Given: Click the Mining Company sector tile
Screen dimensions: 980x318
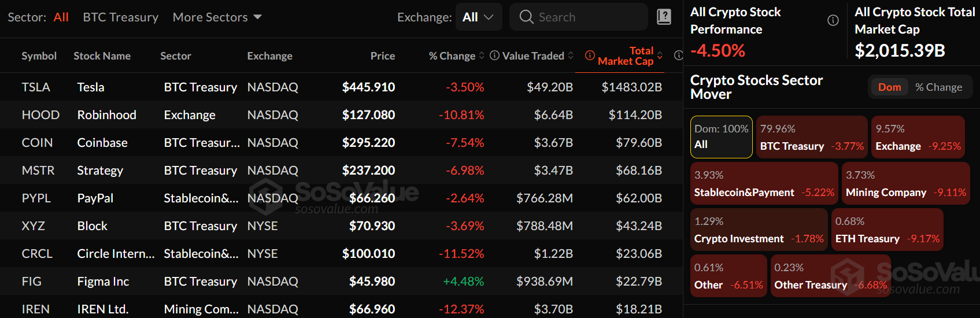Looking at the screenshot, I should coord(905,183).
